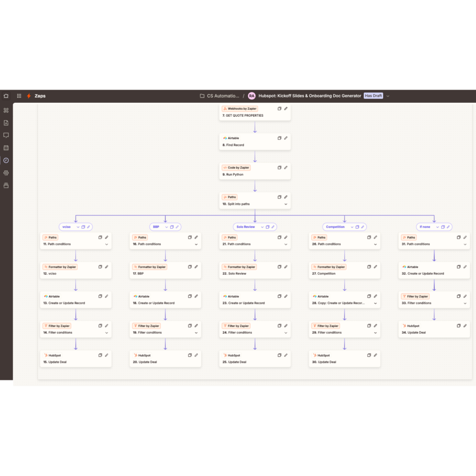Image resolution: width=476 pixels, height=476 pixels.
Task: Copy step 34 Update Deal
Action: [459, 325]
